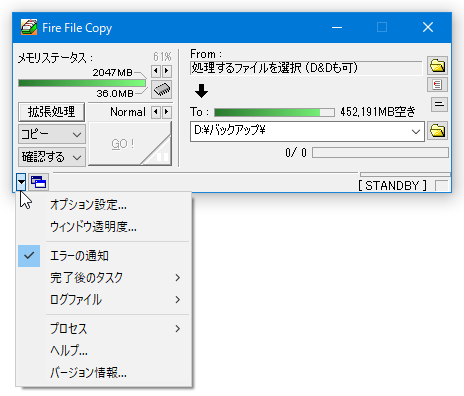Image resolution: width=464 pixels, height=396 pixels.
Task: Click the overlapping windows icon
Action: [38, 182]
